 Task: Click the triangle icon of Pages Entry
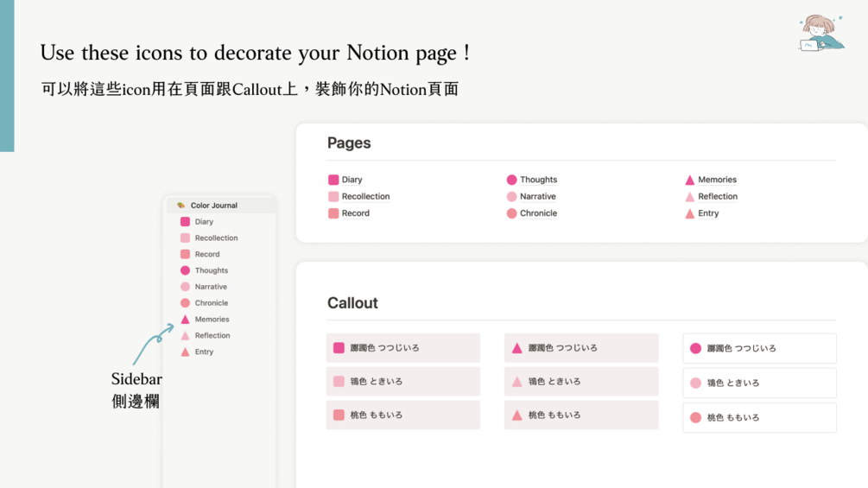click(x=690, y=213)
